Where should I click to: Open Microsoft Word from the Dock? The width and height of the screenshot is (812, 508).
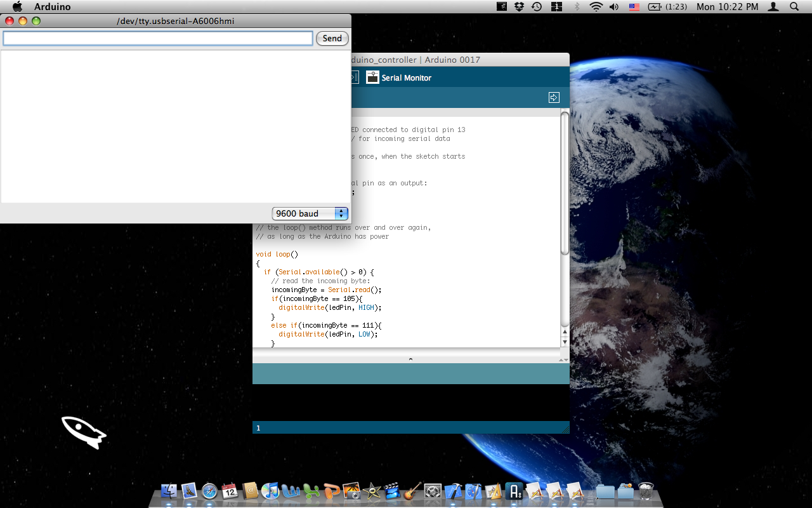click(x=291, y=491)
